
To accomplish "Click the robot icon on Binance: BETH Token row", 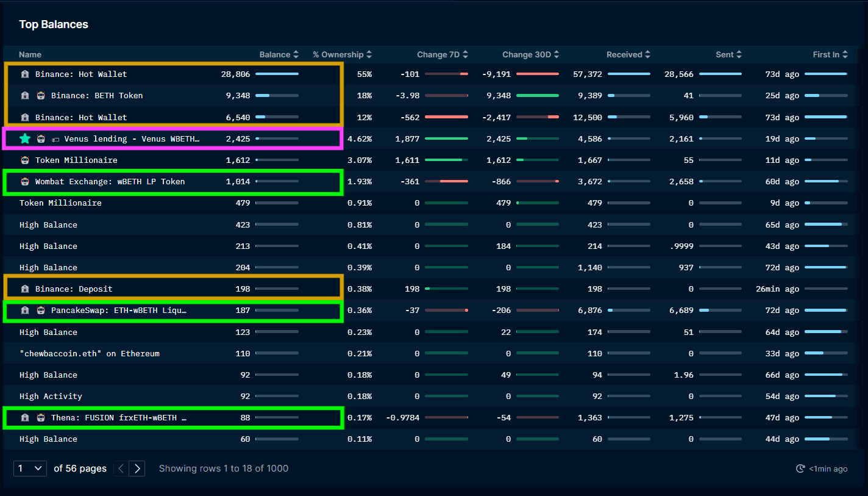I will (x=41, y=96).
